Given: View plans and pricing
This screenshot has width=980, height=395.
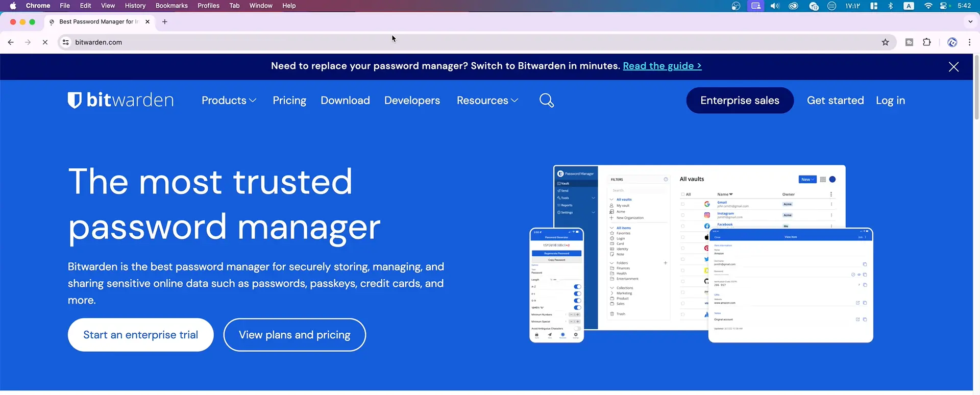Looking at the screenshot, I should tap(295, 335).
